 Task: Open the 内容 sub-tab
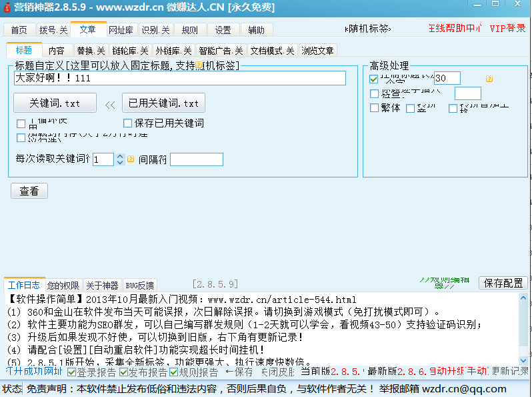(x=56, y=51)
